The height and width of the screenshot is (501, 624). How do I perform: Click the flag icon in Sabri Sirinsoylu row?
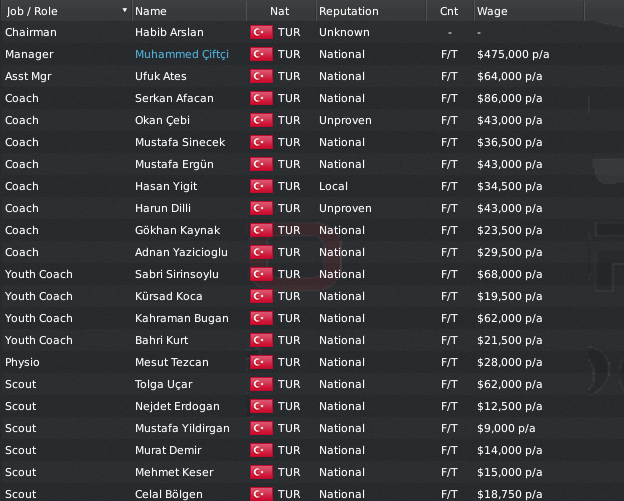[261, 274]
